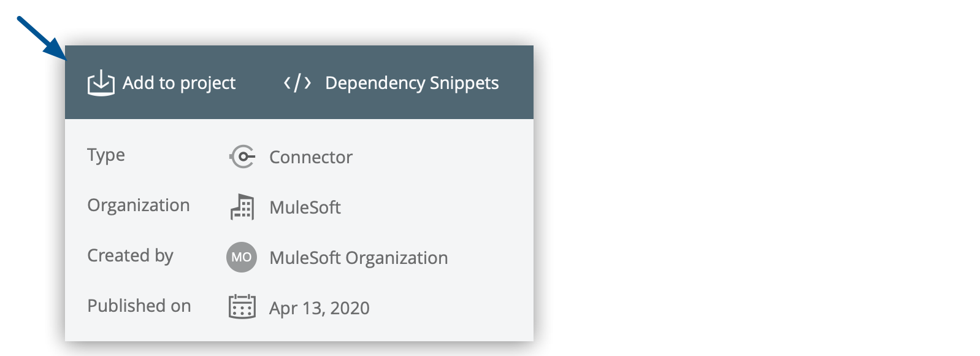Open the MuleSoft Organization creator name
Image resolution: width=980 pixels, height=356 pixels.
tap(358, 258)
